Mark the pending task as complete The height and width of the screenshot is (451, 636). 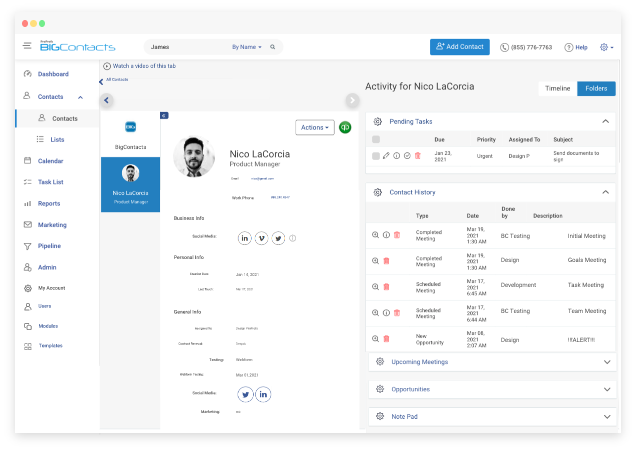pos(407,156)
